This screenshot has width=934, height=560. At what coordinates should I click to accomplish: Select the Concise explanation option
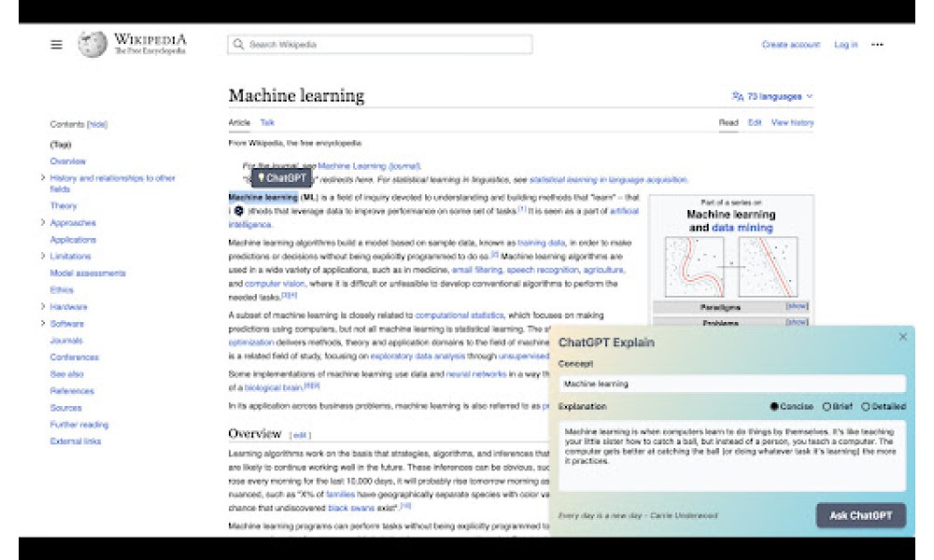tap(791, 406)
